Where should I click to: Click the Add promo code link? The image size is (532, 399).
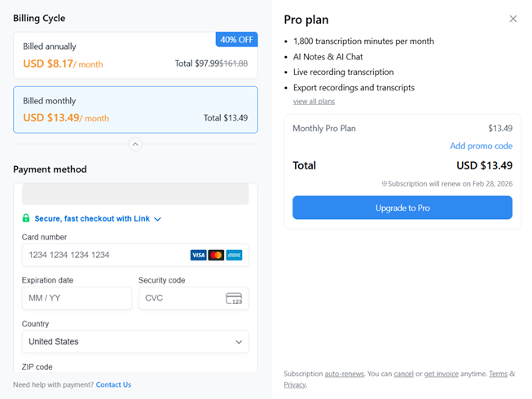481,146
